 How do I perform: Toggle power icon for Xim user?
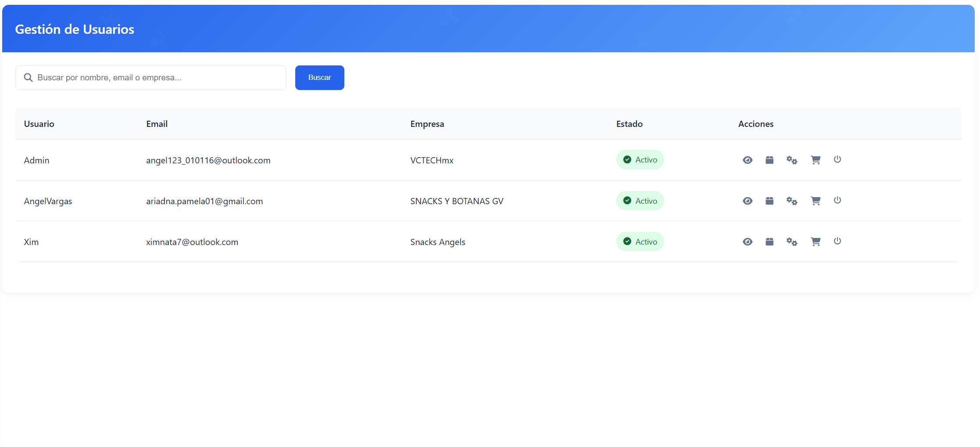coord(837,241)
